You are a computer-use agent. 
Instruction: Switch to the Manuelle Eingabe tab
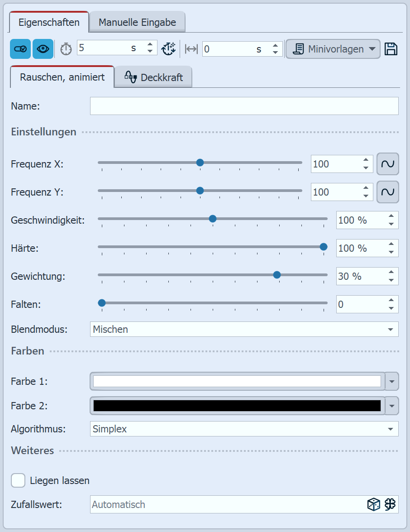pyautogui.click(x=137, y=22)
